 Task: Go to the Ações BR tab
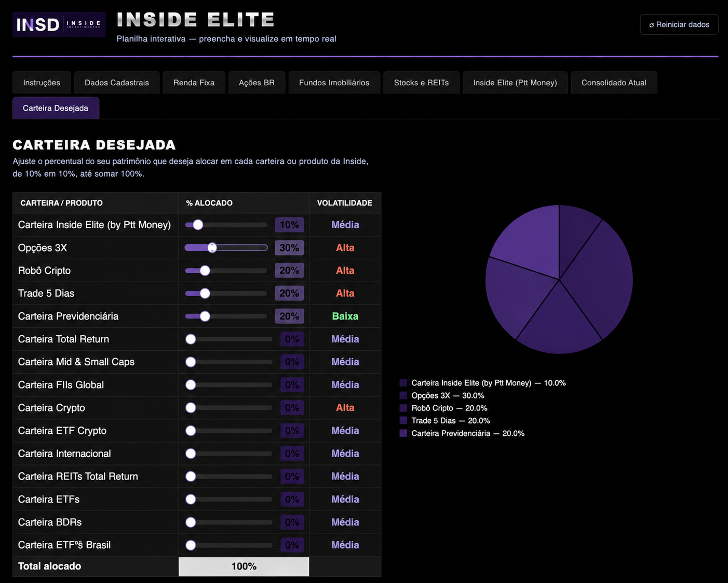point(257,83)
